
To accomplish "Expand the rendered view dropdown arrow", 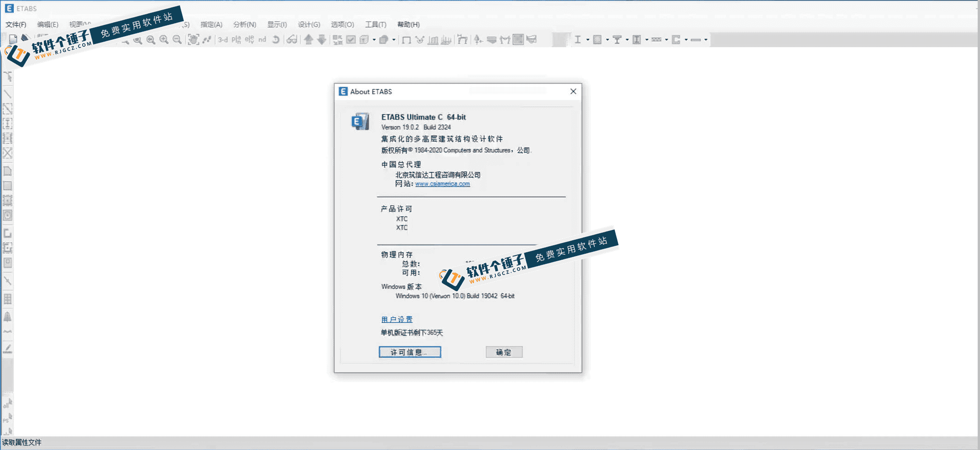I will click(394, 40).
